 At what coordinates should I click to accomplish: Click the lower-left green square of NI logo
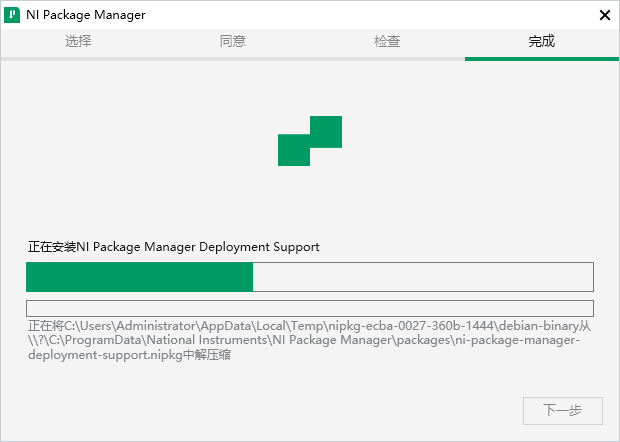click(x=294, y=150)
